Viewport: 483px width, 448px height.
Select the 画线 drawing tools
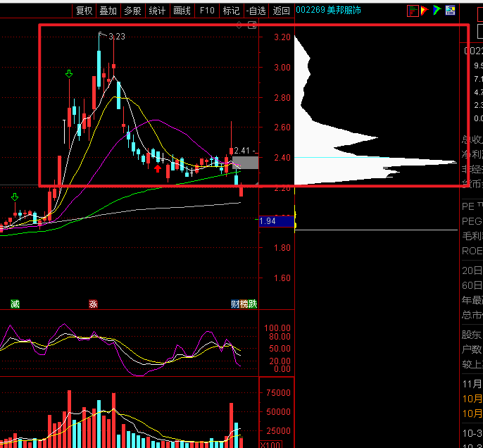[182, 11]
